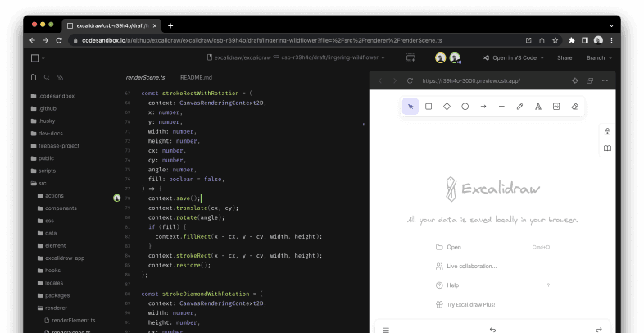Click the Share button
Viewport: 644px width, 333px height.
click(565, 58)
